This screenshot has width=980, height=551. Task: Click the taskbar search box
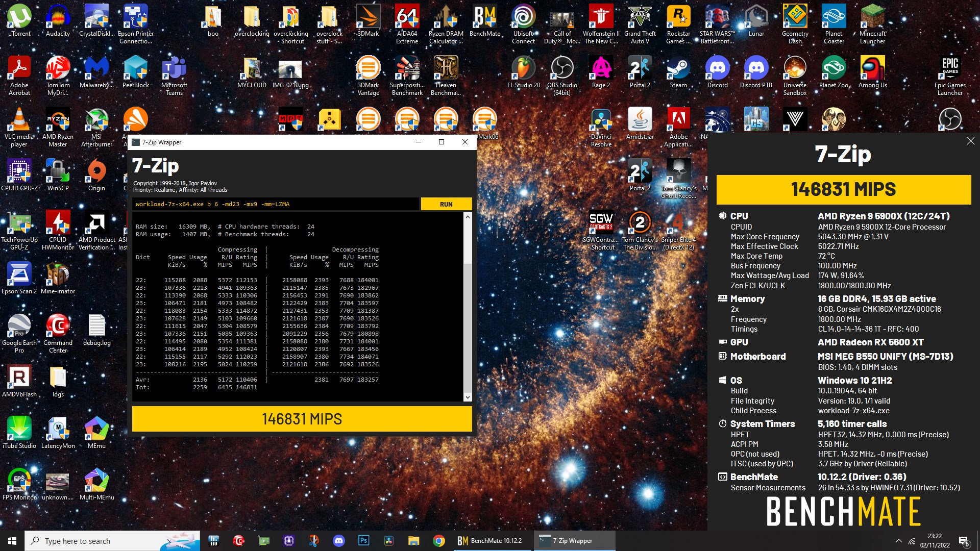click(x=112, y=541)
